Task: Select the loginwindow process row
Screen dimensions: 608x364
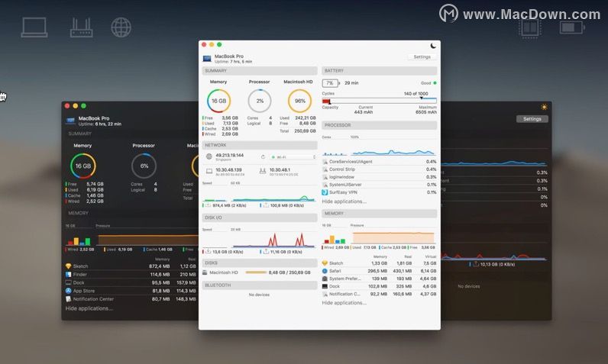Action: point(379,177)
